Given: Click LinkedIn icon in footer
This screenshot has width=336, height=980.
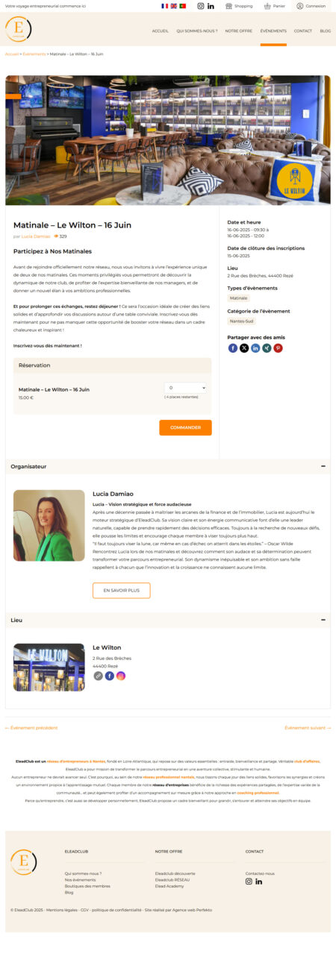Looking at the screenshot, I should (x=259, y=882).
